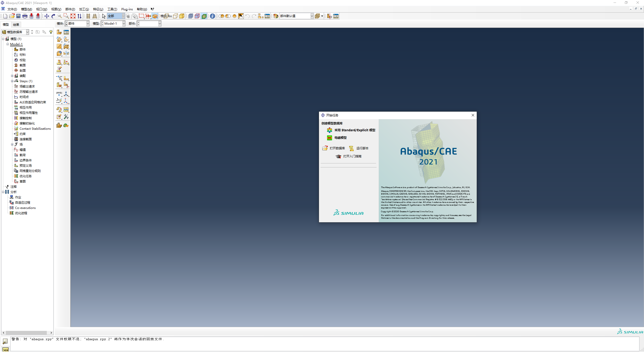Open the 工具(T) menu
The height and width of the screenshot is (352, 644).
click(x=112, y=9)
